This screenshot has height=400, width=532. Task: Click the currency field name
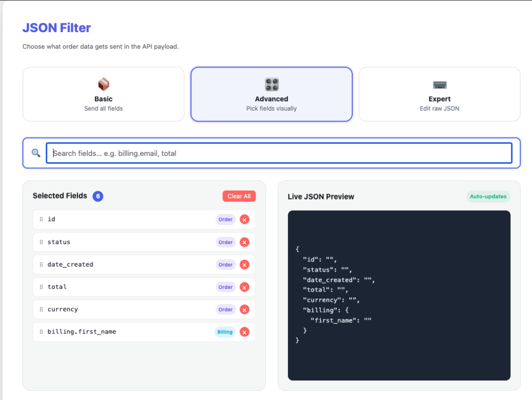coord(63,309)
